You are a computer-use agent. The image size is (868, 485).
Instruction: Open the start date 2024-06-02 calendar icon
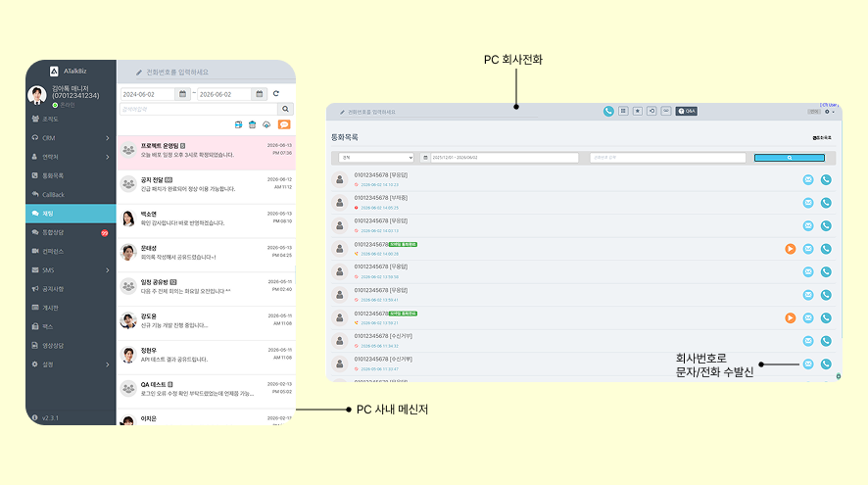pyautogui.click(x=182, y=94)
